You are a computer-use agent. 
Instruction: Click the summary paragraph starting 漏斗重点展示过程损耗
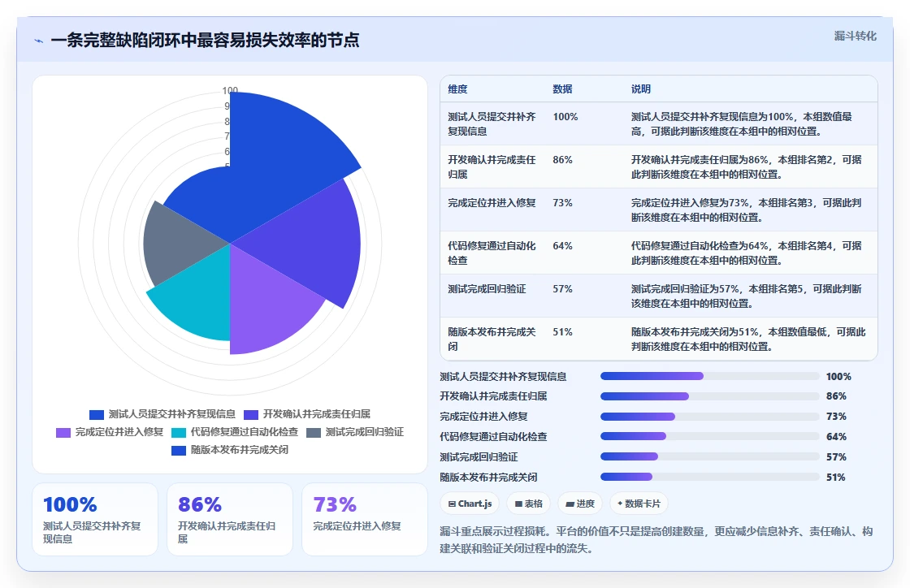(x=656, y=540)
